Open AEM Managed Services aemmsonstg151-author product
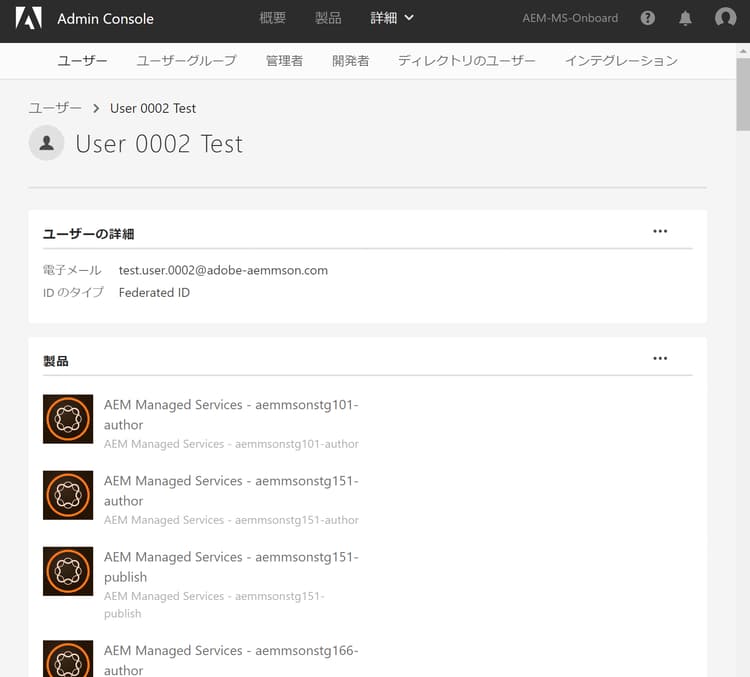Viewport: 750px width, 677px height. click(x=231, y=490)
